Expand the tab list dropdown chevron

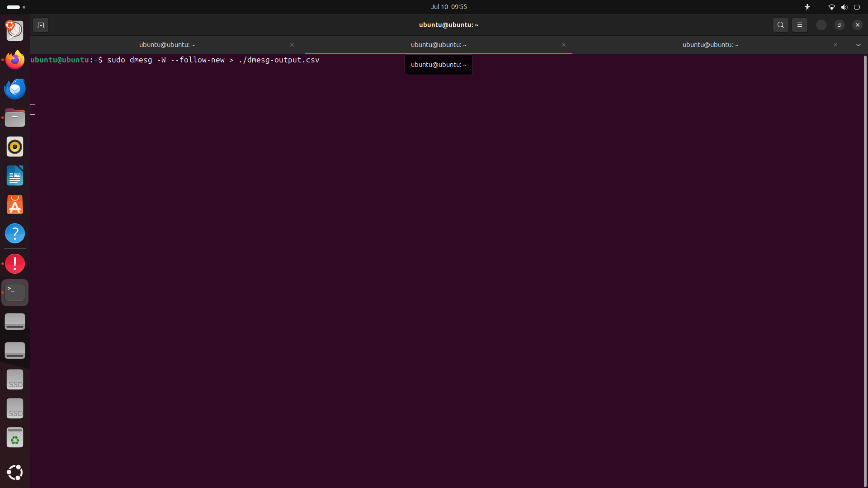point(858,45)
